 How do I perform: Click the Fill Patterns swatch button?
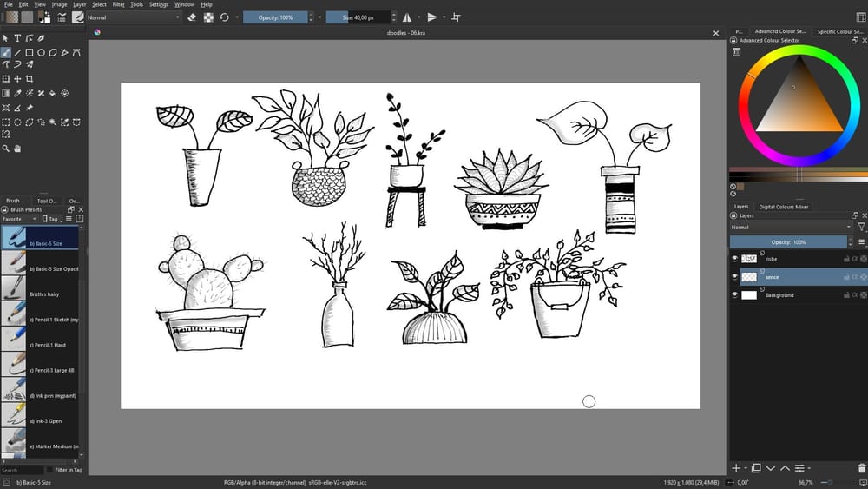point(27,17)
